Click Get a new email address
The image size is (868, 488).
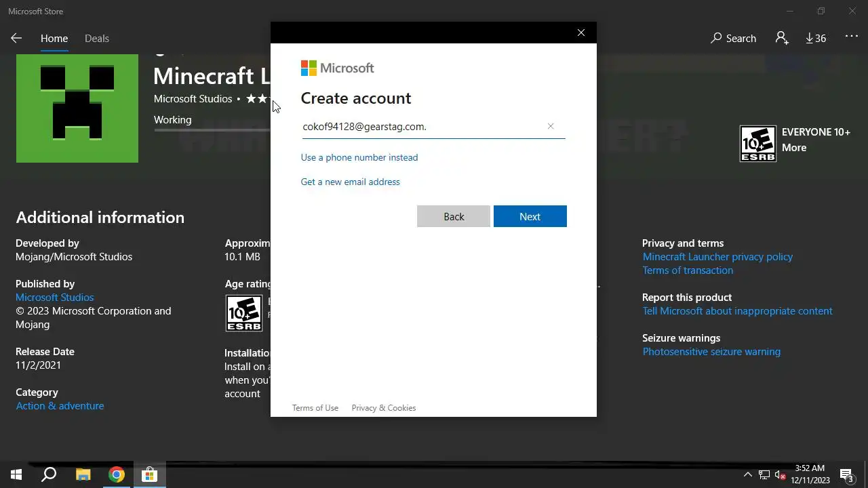pos(351,182)
